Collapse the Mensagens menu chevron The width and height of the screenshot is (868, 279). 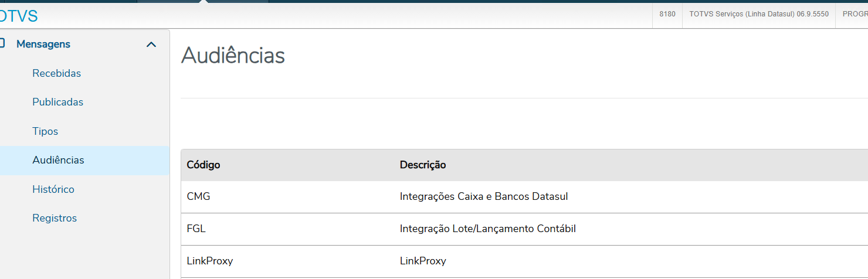pyautogui.click(x=151, y=45)
